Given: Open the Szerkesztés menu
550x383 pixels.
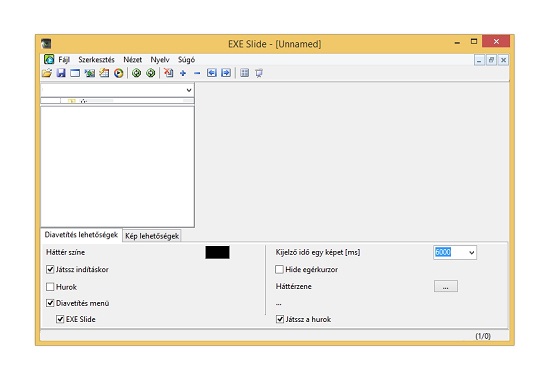Looking at the screenshot, I should coord(96,60).
